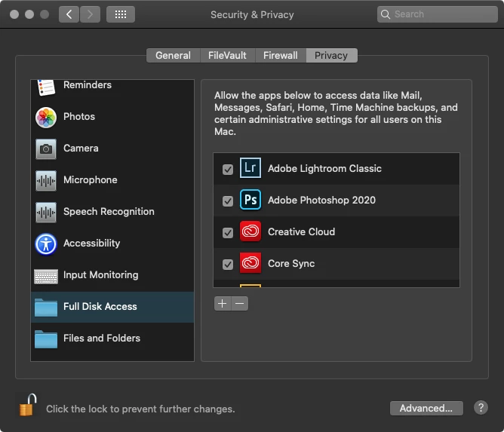
Task: Select Full Disk Access label
Action: coord(100,306)
